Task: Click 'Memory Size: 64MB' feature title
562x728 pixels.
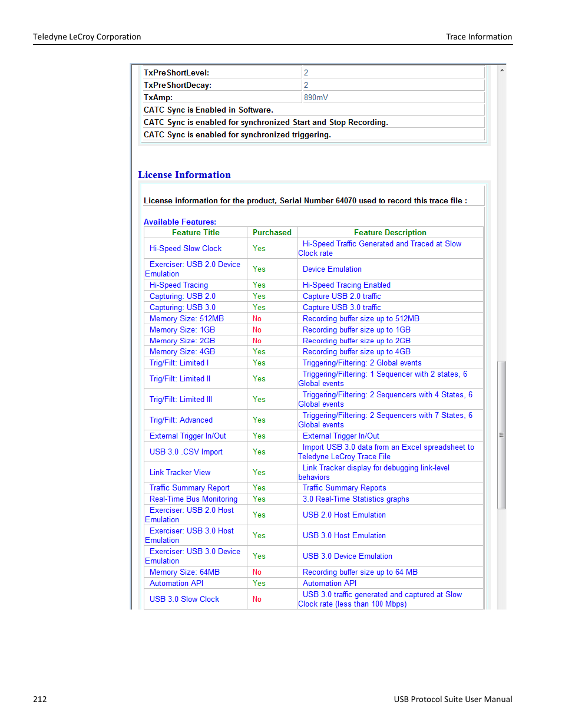Action: point(184,572)
